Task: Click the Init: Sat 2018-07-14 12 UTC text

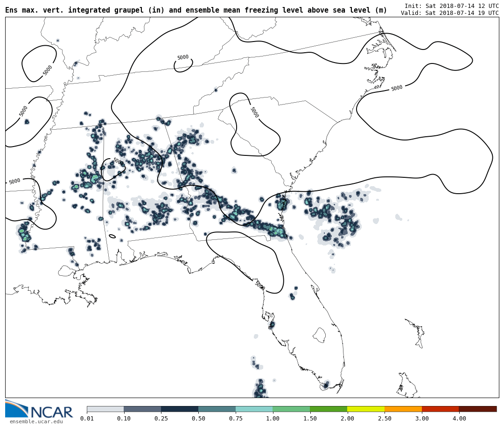Action: tap(452, 6)
